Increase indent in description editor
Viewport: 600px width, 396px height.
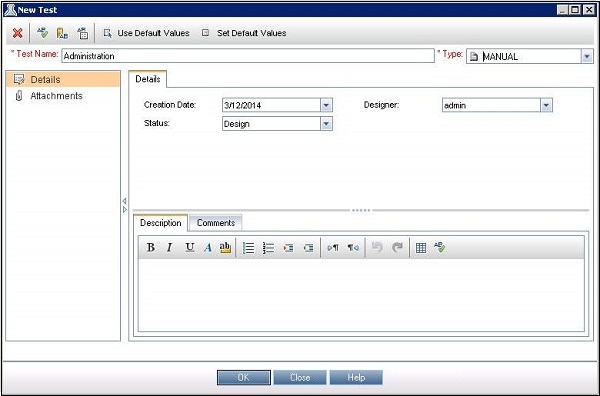click(288, 248)
